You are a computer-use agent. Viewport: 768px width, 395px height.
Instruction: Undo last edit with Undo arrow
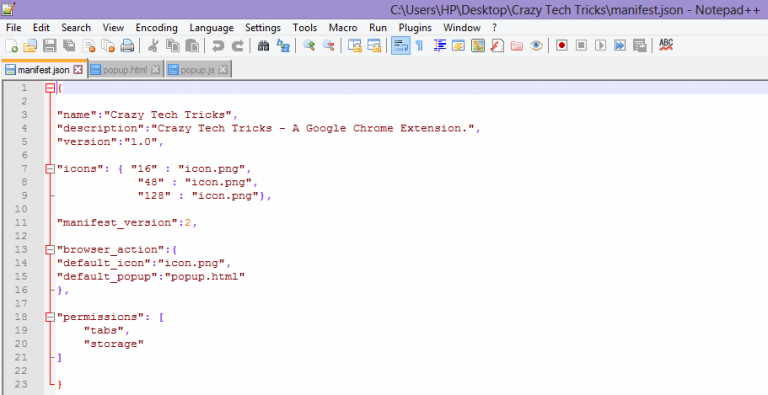click(x=218, y=46)
